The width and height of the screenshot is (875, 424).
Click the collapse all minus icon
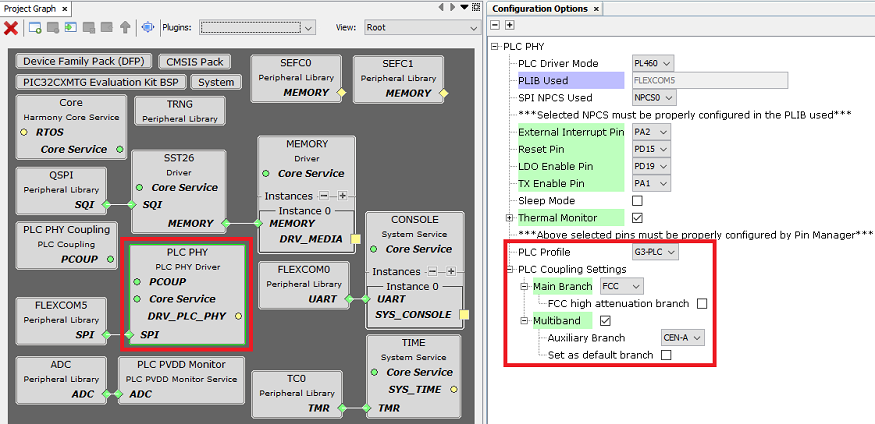(496, 25)
